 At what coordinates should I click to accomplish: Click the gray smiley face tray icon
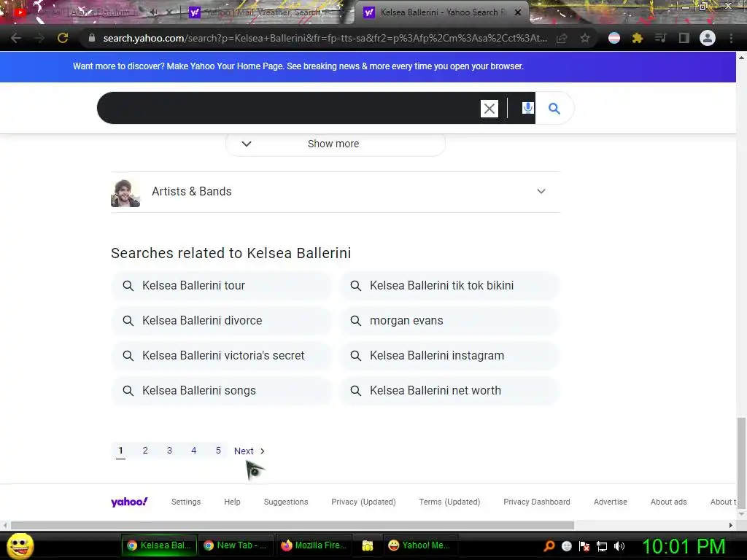pos(566,546)
